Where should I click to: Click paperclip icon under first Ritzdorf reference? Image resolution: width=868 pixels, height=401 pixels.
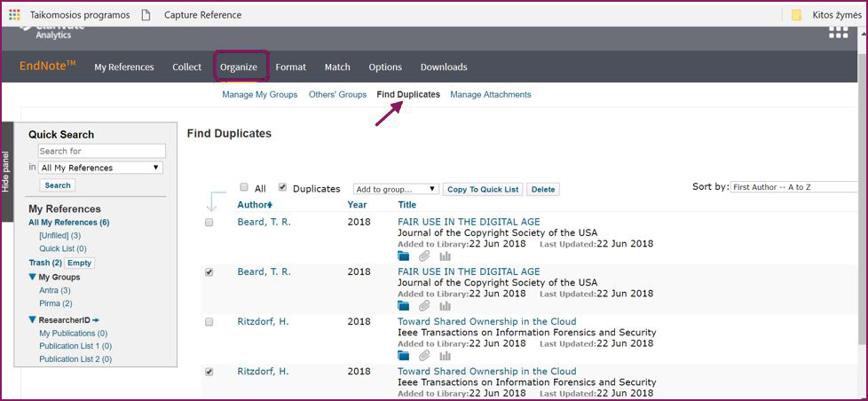point(424,356)
